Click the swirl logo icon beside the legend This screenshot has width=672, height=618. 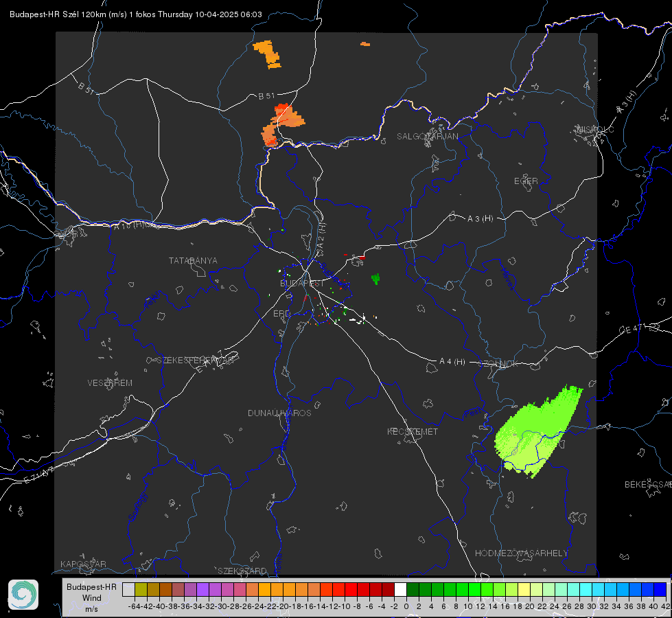click(x=23, y=595)
